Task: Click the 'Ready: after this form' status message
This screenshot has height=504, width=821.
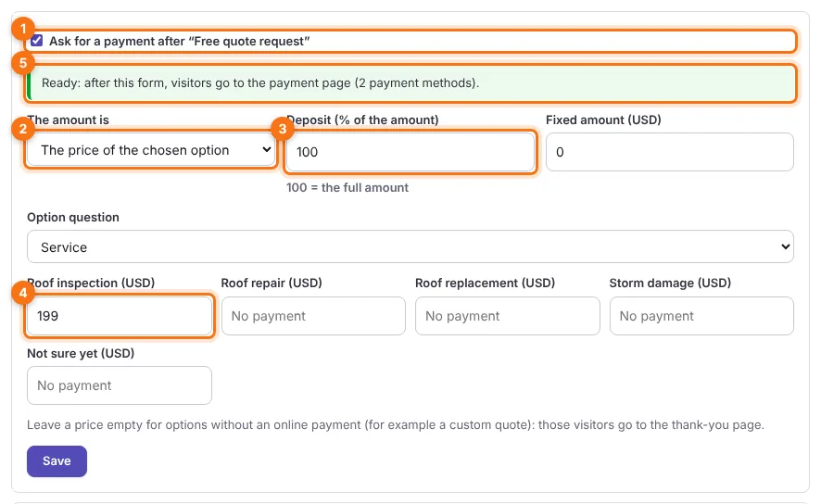Action: point(410,82)
